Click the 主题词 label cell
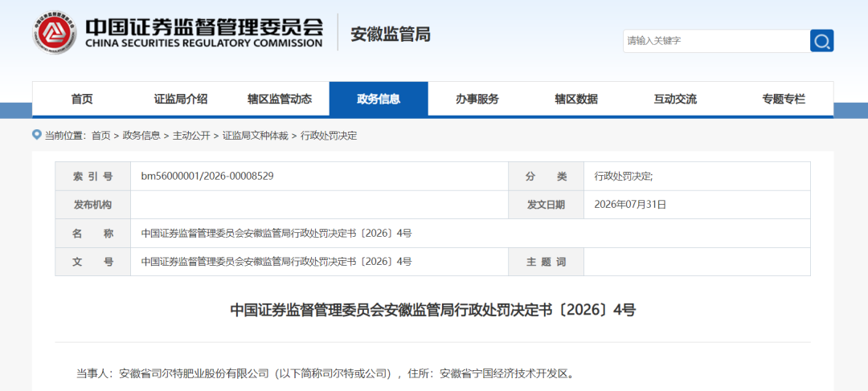The image size is (868, 391). [546, 262]
